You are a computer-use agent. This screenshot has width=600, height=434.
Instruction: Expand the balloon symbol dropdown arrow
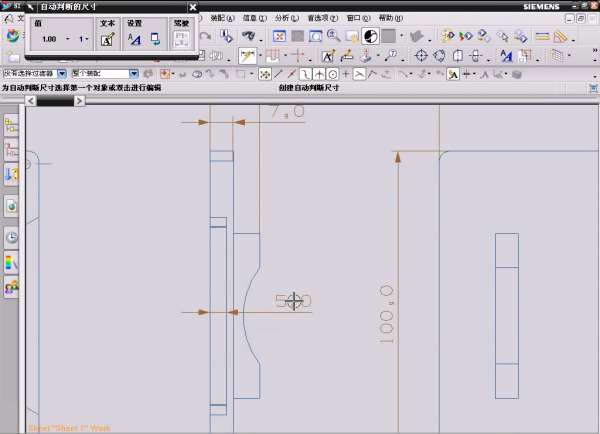click(404, 60)
